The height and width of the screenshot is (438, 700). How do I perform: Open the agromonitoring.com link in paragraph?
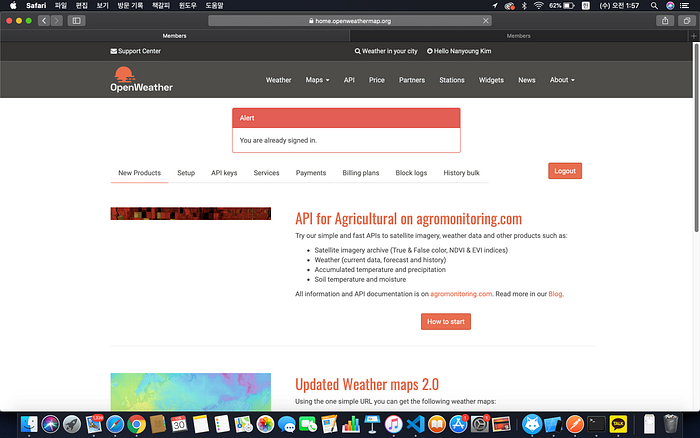(461, 294)
